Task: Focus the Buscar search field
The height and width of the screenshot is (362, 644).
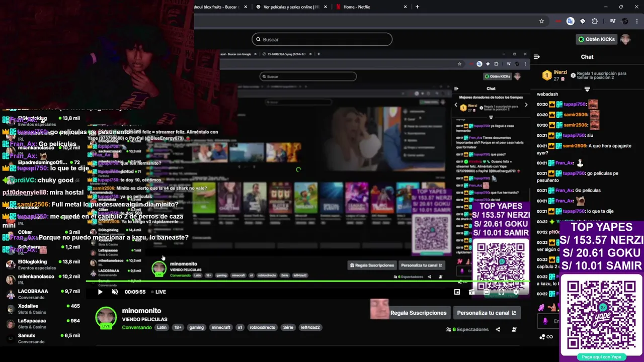Action: pyautogui.click(x=322, y=39)
